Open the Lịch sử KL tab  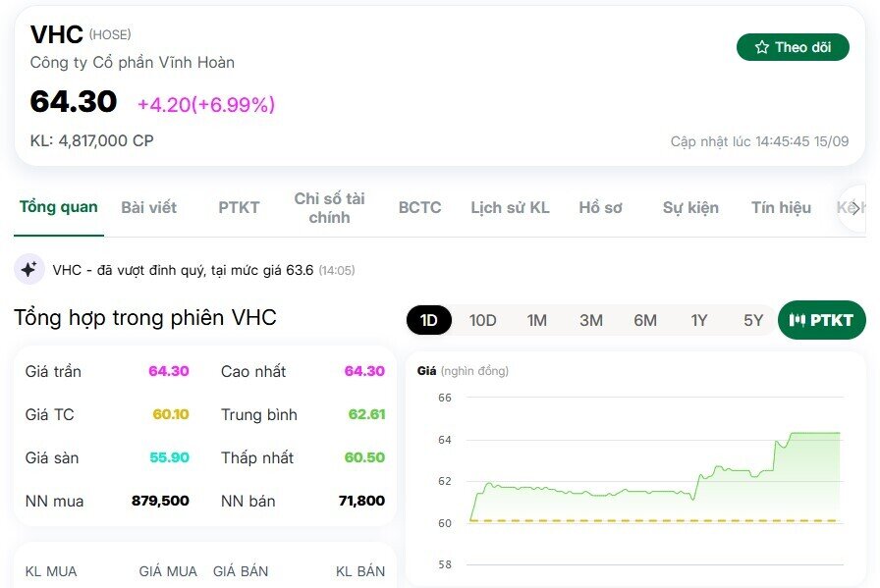[510, 207]
